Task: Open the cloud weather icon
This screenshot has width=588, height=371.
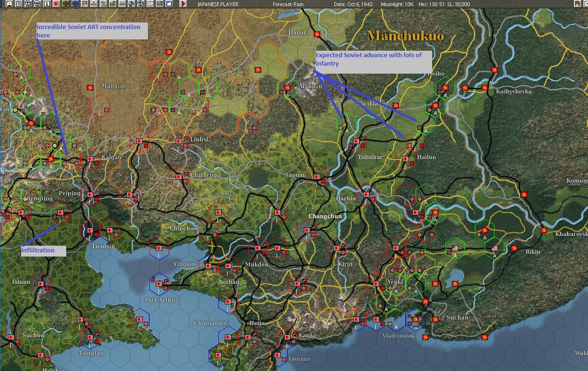Action: pos(169,4)
